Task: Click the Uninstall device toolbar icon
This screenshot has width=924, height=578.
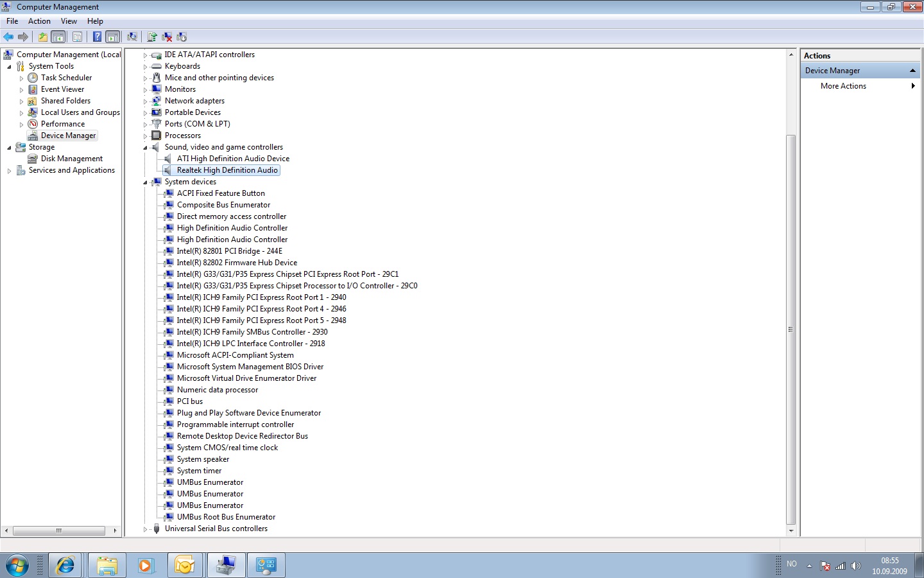Action: click(x=167, y=37)
